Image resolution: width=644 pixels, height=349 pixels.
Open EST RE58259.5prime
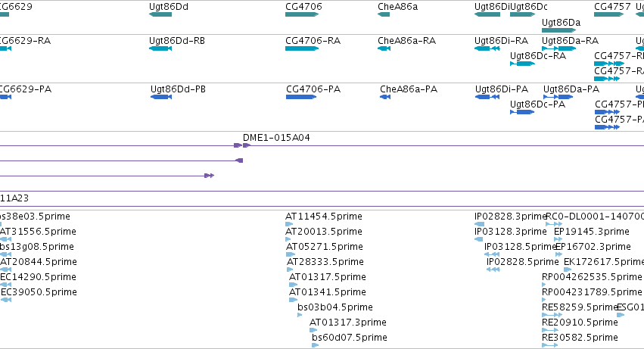580,307
